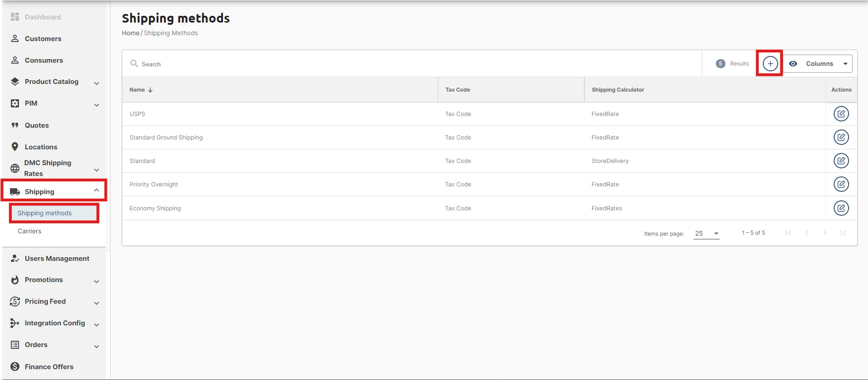The height and width of the screenshot is (380, 868).
Task: Click the Customers person icon
Action: pos(15,38)
